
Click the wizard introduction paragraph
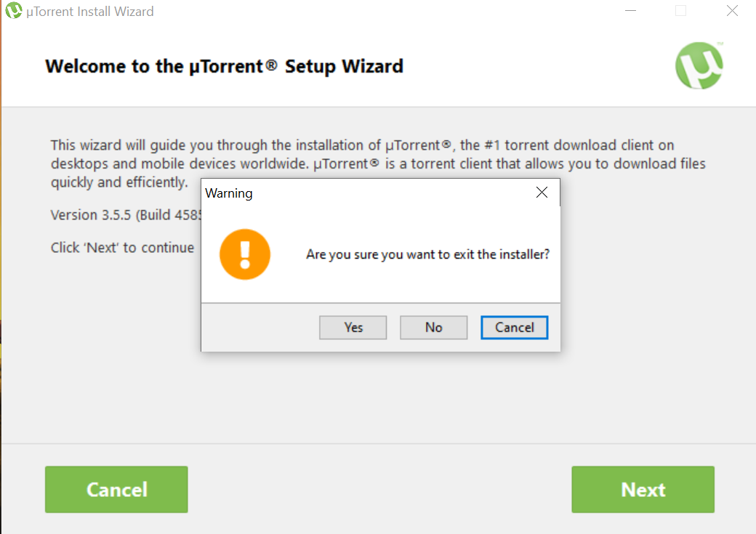point(378,164)
